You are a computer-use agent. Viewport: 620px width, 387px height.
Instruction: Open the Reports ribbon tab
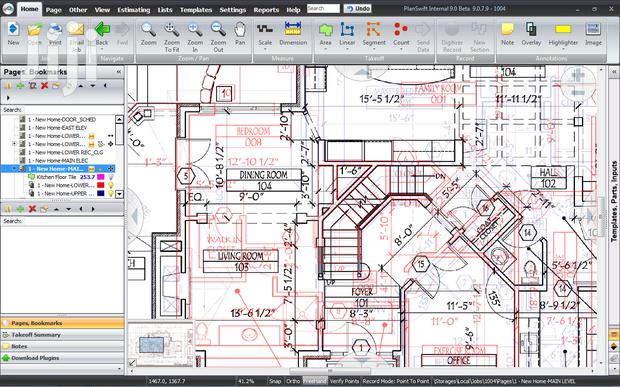[x=266, y=9]
